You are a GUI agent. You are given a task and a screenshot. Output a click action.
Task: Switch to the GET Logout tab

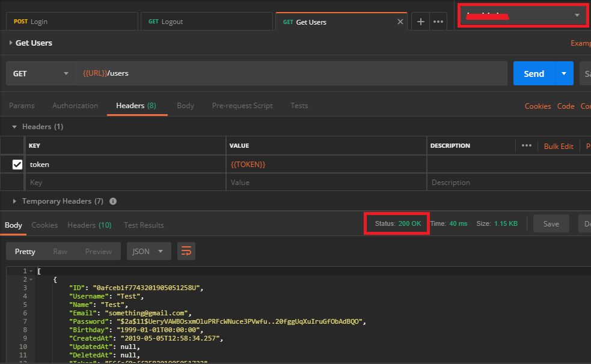point(207,22)
